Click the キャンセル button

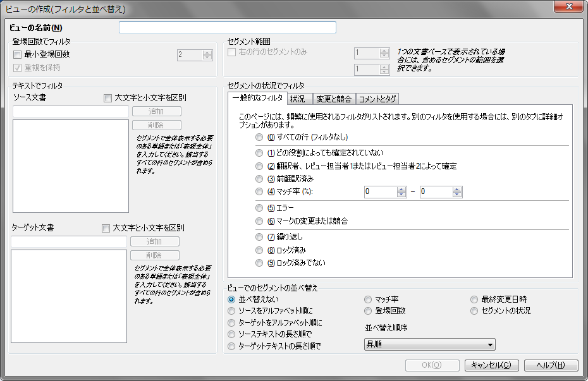(491, 366)
